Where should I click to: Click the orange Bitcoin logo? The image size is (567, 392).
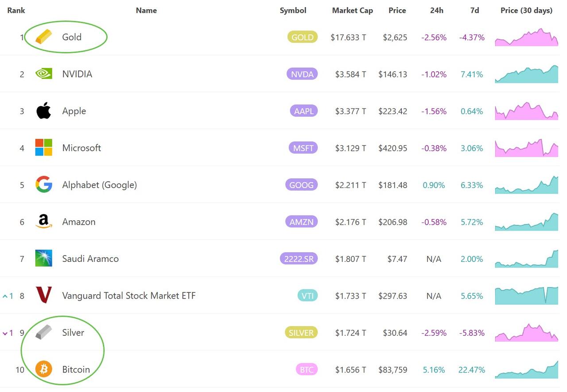coord(43,369)
